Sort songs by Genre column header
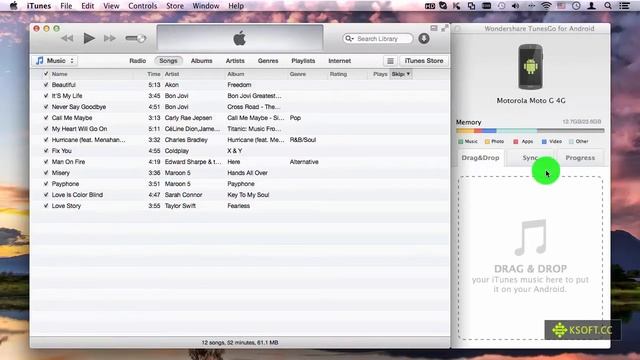Image resolution: width=640 pixels, height=360 pixels. click(298, 74)
